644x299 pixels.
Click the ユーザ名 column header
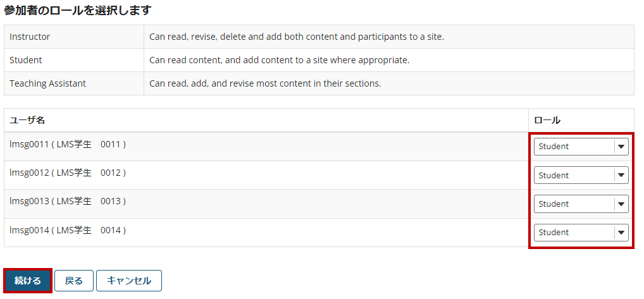click(x=27, y=120)
